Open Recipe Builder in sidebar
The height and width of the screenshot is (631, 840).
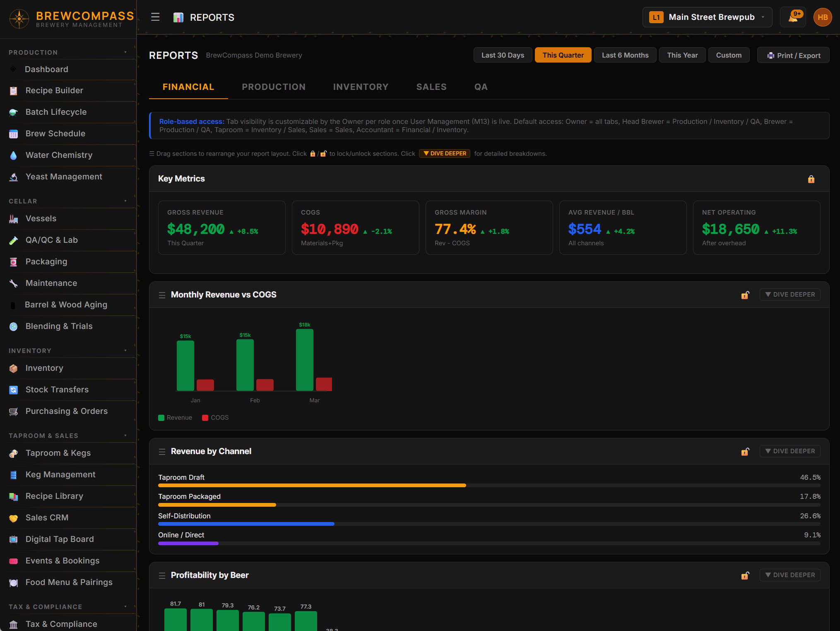(x=68, y=90)
